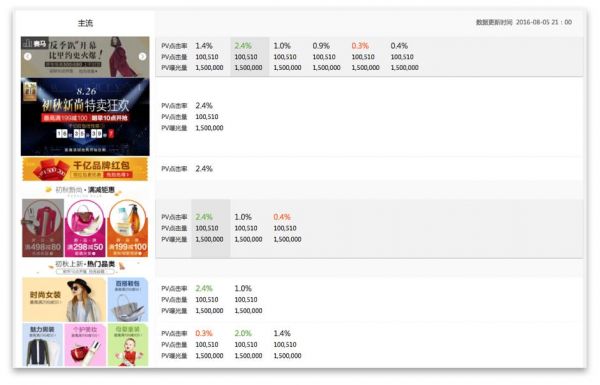Open the blue shoes and bags tile
600x385 pixels.
pos(128,300)
